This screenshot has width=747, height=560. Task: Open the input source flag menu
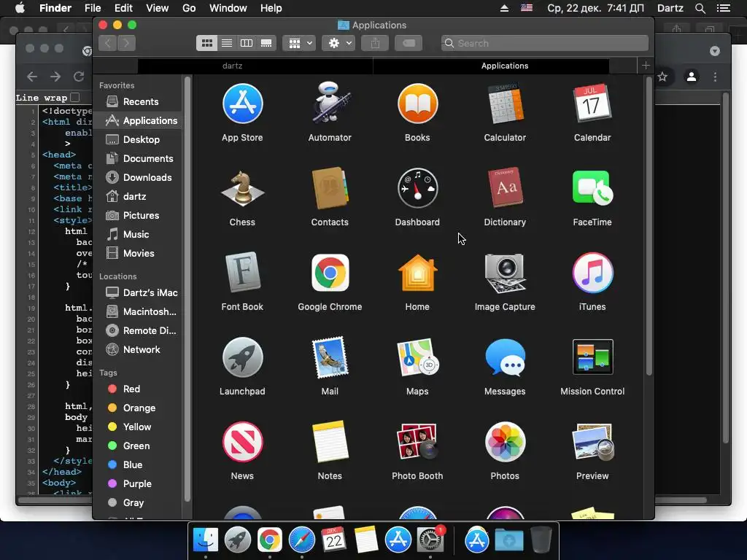(x=527, y=8)
